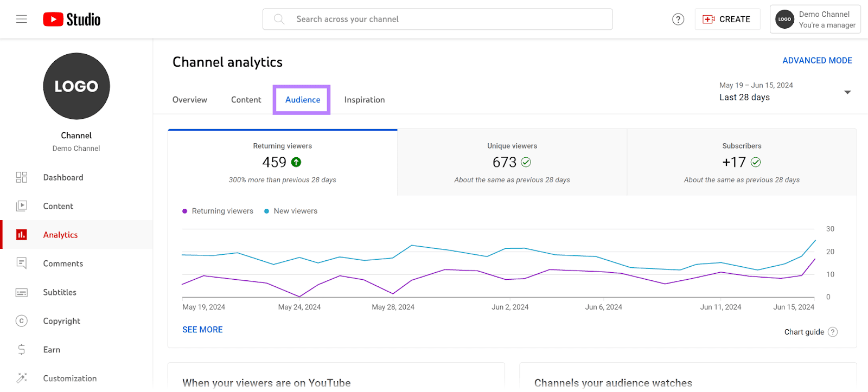Click the SEE MORE link

tap(202, 330)
